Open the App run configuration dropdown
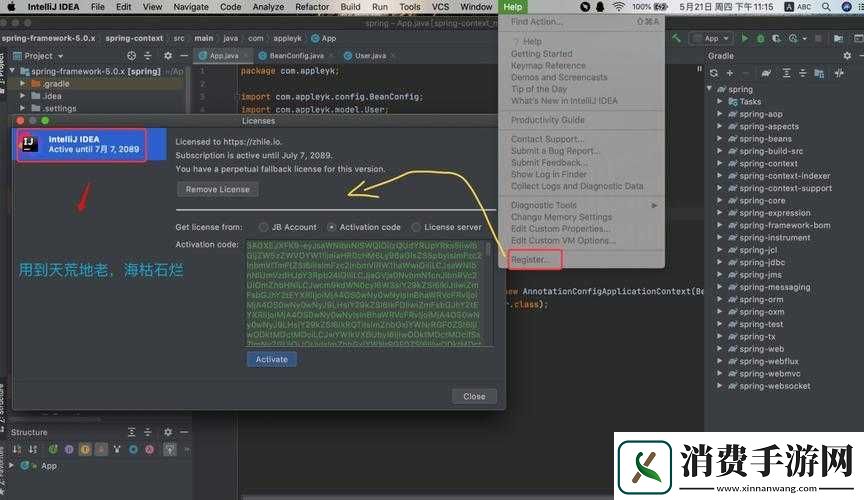Viewport: 864px width, 500px height. 711,39
